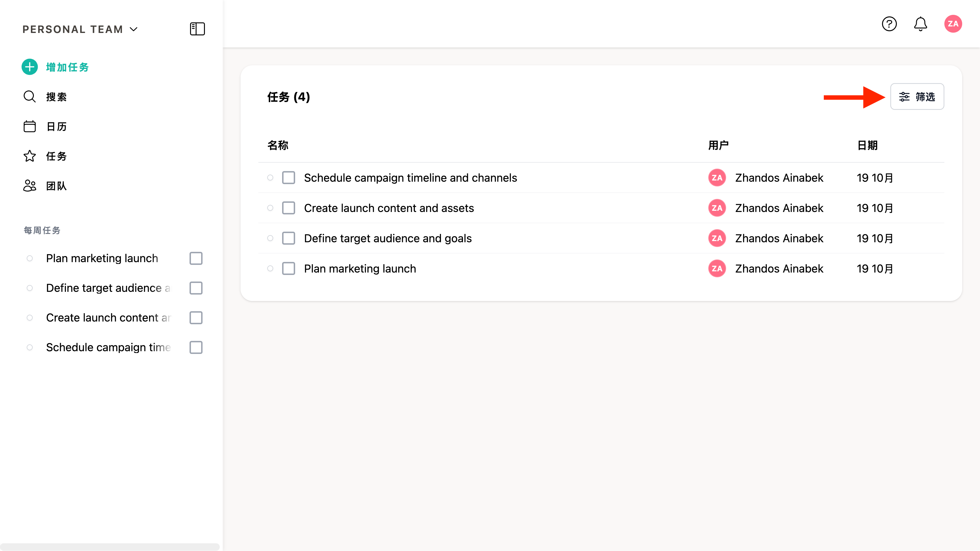Image resolution: width=980 pixels, height=551 pixels.
Task: Go to 日历 in the sidebar menu
Action: click(56, 127)
